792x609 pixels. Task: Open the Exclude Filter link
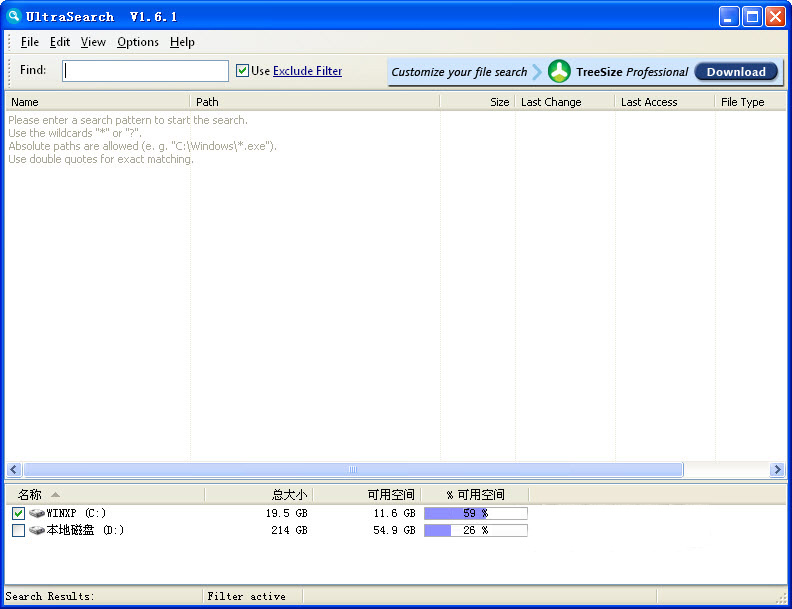[307, 71]
